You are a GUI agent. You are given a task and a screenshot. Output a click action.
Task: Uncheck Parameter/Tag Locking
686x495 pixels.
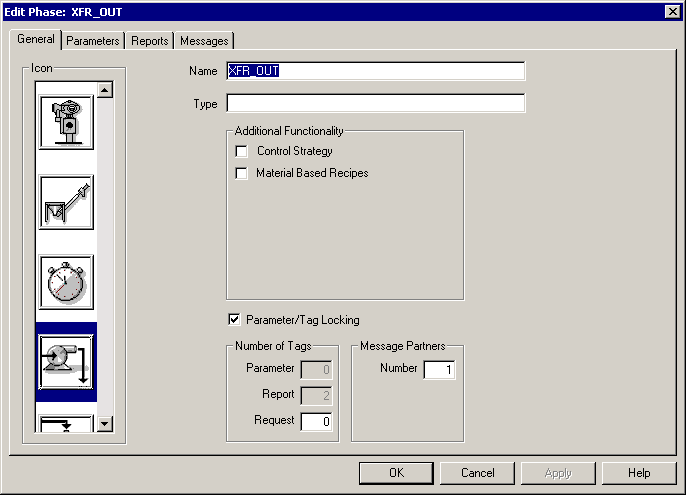point(234,319)
